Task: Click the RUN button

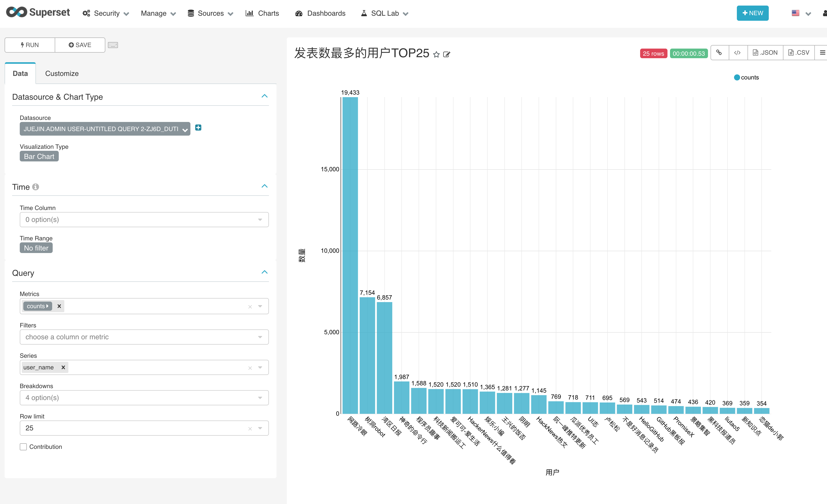Action: click(30, 45)
